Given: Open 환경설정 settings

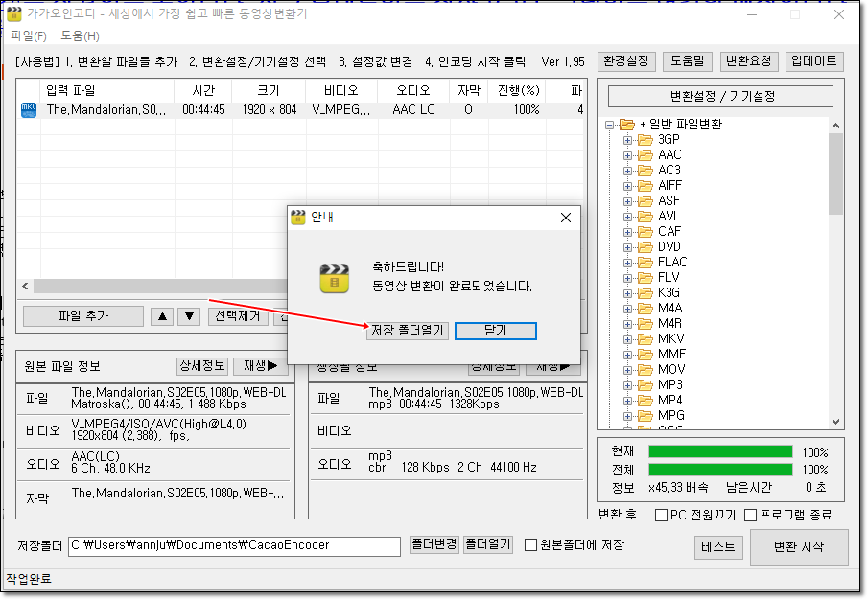Looking at the screenshot, I should click(626, 61).
